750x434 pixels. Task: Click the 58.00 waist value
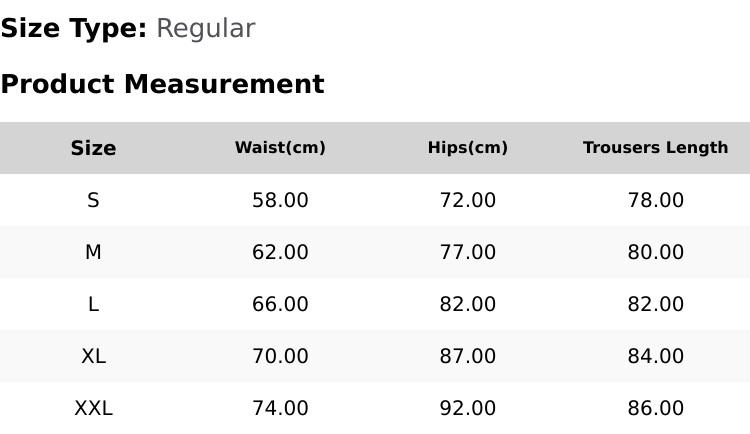(x=280, y=200)
